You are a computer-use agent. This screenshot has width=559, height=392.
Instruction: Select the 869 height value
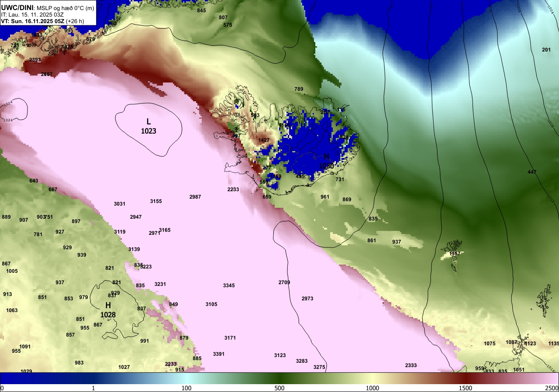[347, 199]
